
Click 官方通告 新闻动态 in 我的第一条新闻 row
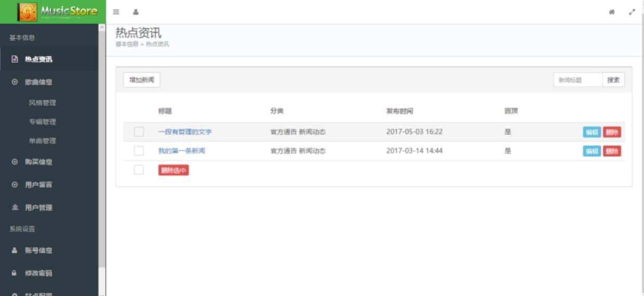coord(298,151)
